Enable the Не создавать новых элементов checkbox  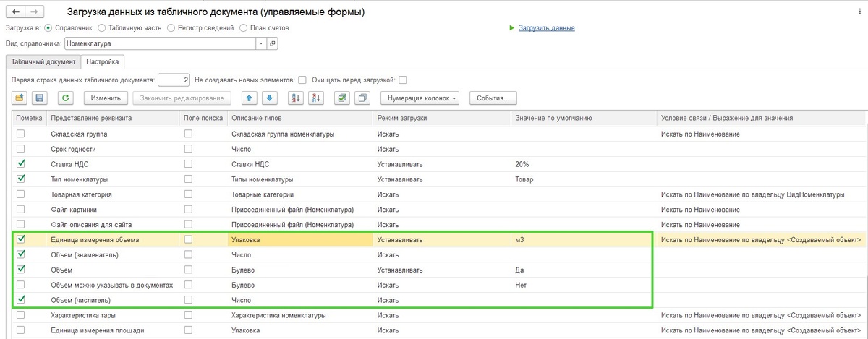302,80
